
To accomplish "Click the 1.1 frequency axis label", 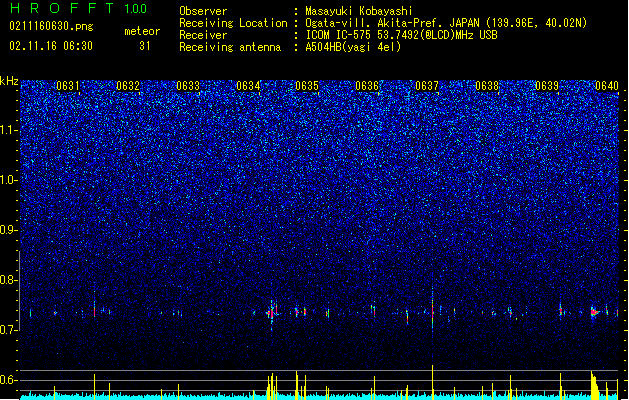I will (x=8, y=130).
